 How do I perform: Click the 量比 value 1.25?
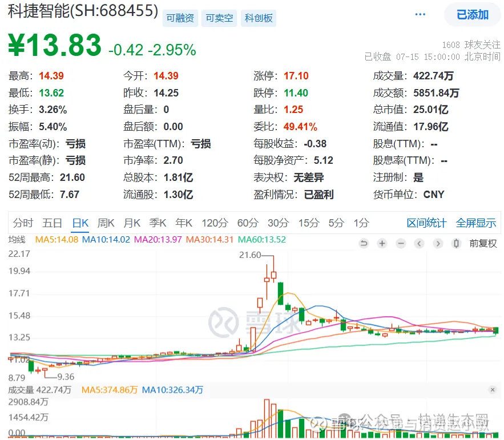click(293, 110)
